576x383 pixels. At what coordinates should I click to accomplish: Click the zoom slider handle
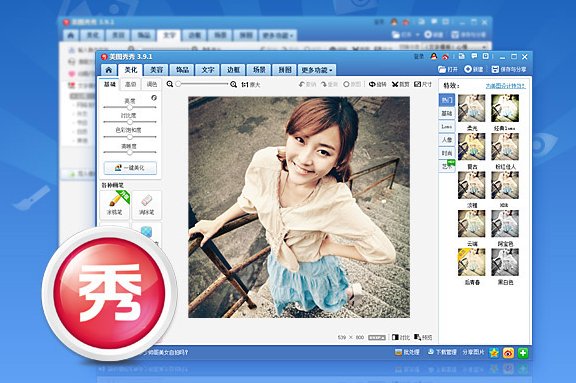[x=178, y=84]
